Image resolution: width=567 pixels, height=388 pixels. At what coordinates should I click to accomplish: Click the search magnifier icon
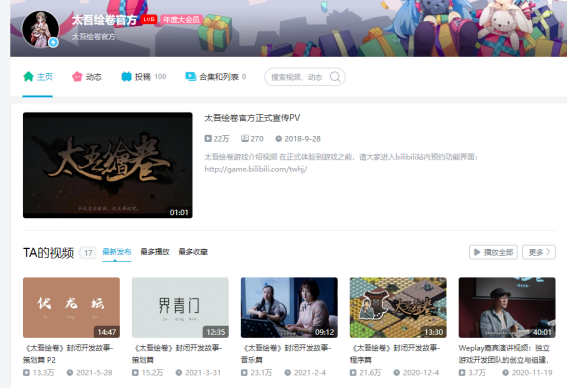point(335,77)
